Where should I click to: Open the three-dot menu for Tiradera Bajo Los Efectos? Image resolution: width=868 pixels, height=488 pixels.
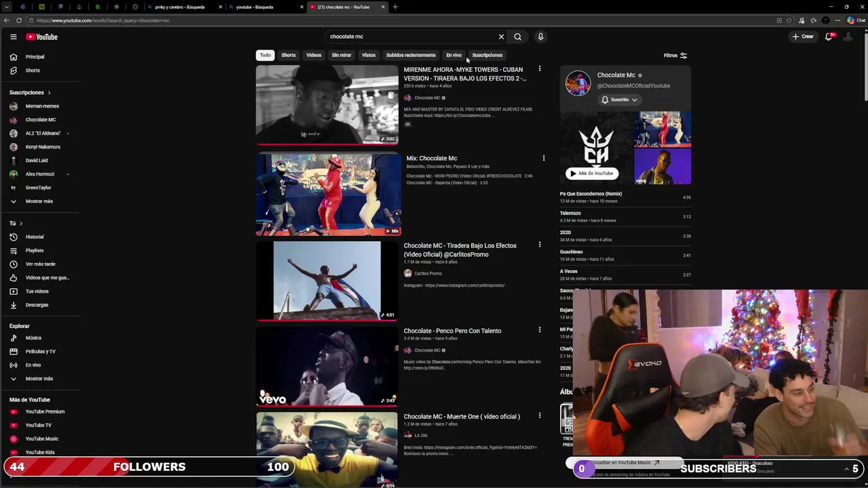pos(540,245)
